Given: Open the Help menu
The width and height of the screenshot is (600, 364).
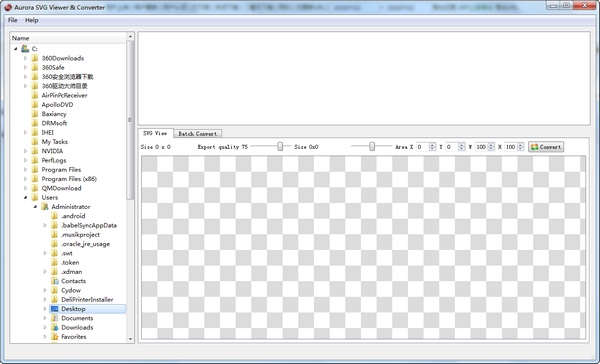Looking at the screenshot, I should pos(32,20).
